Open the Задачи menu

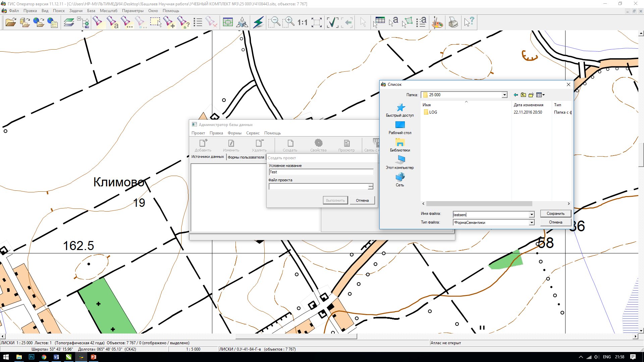coord(76,11)
